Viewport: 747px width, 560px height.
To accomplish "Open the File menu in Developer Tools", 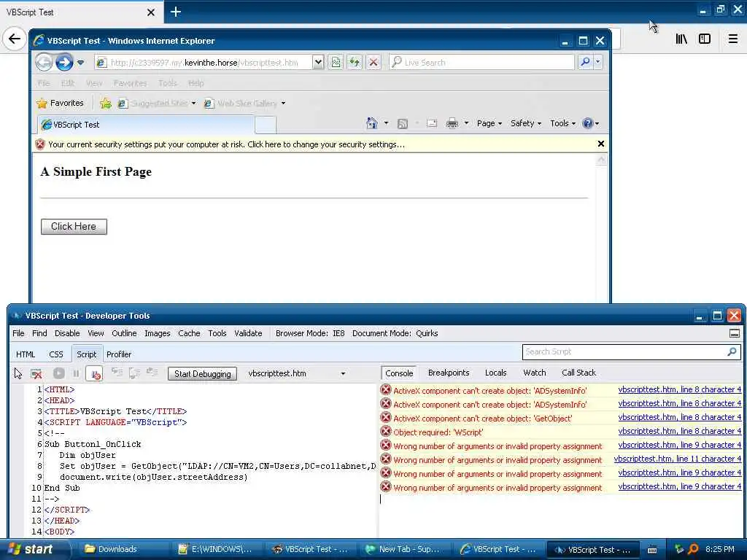I will (18, 333).
